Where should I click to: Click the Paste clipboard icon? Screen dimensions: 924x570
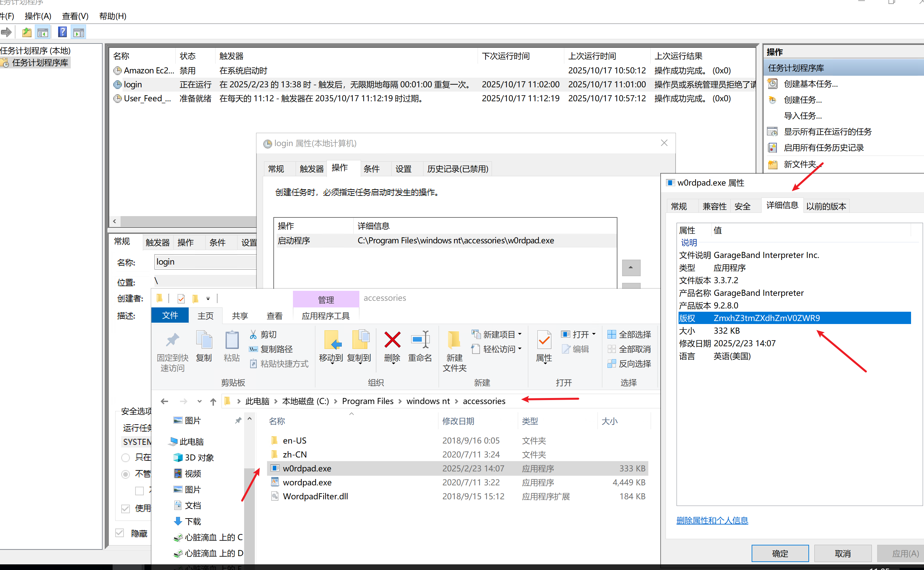click(231, 340)
